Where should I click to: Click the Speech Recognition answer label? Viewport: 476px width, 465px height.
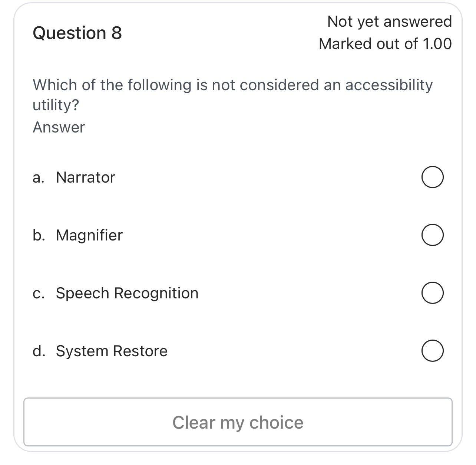click(127, 292)
